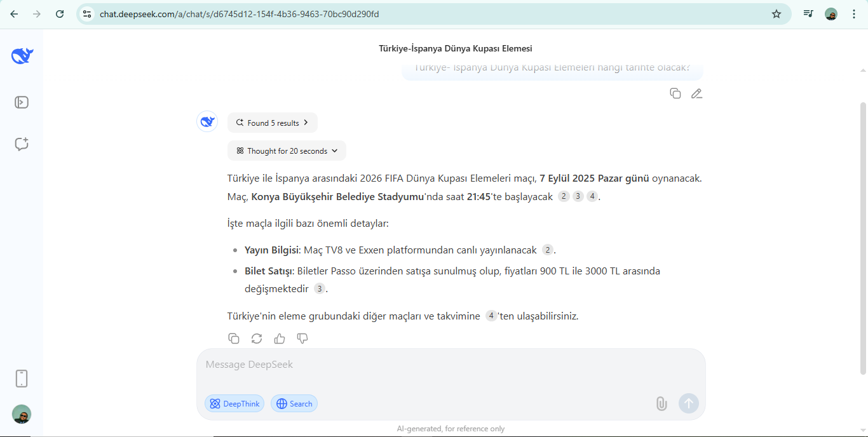868x437 pixels.
Task: Give thumbs down to the response
Action: click(302, 339)
